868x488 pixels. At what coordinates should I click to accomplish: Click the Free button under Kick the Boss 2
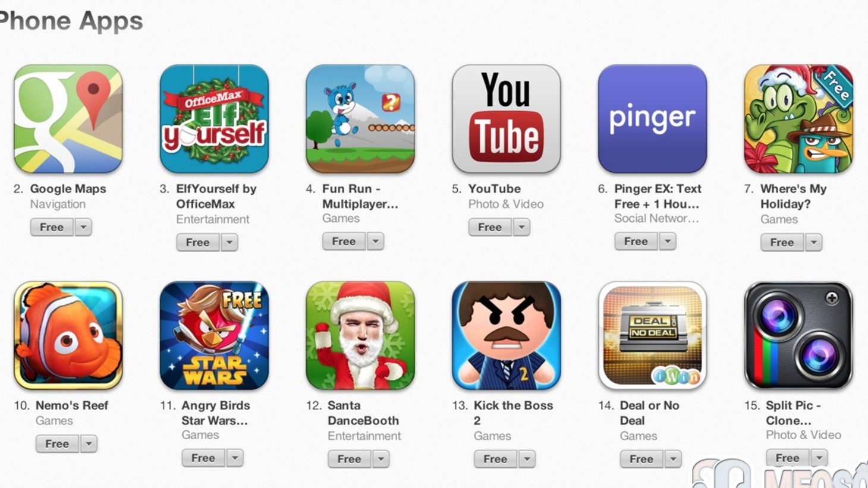pos(495,459)
